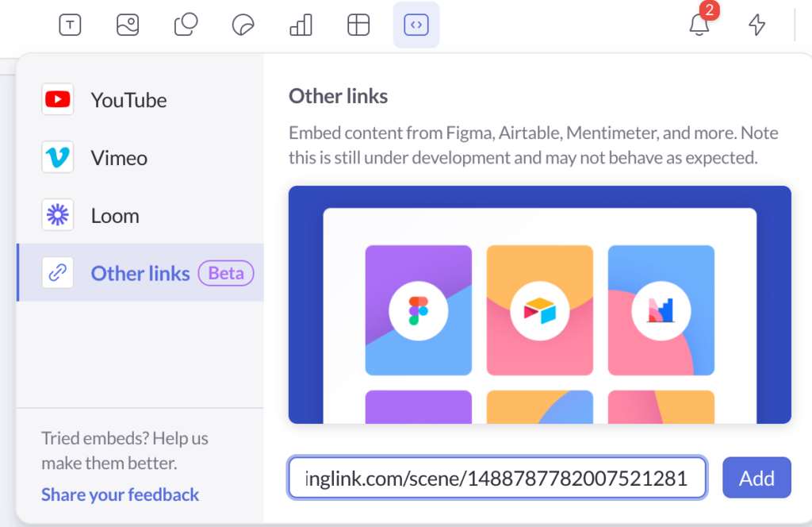Click the Mentimeter logo in preview
The image size is (812, 527).
(661, 311)
